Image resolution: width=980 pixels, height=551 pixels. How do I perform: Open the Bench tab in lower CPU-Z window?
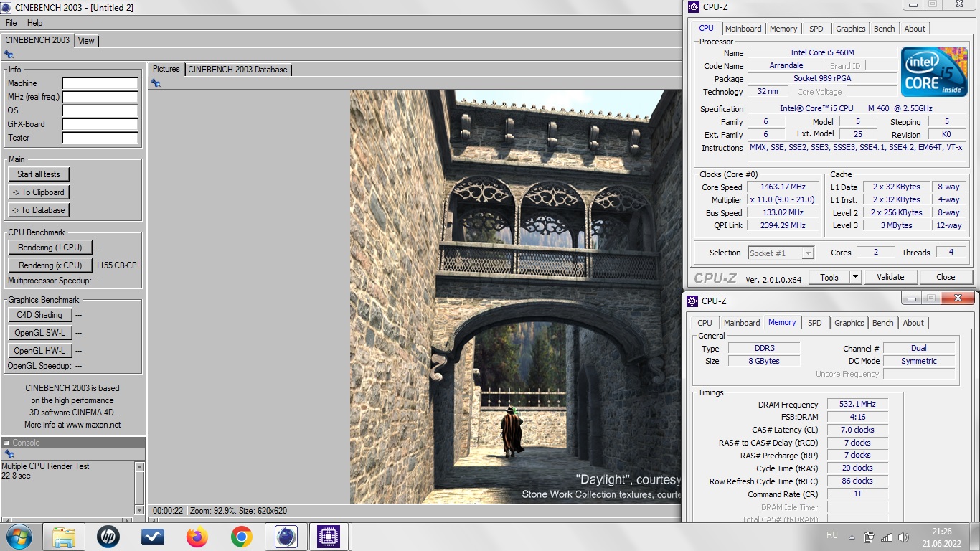(883, 323)
